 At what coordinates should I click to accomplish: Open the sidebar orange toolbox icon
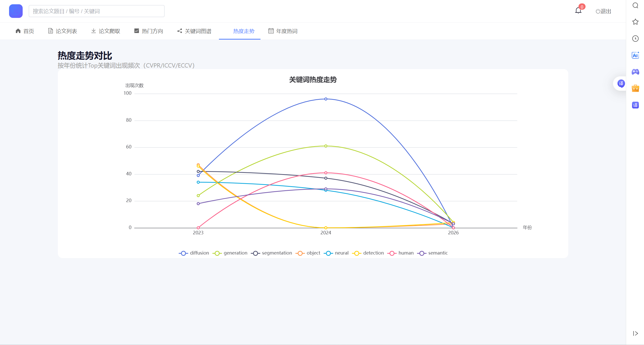point(635,88)
